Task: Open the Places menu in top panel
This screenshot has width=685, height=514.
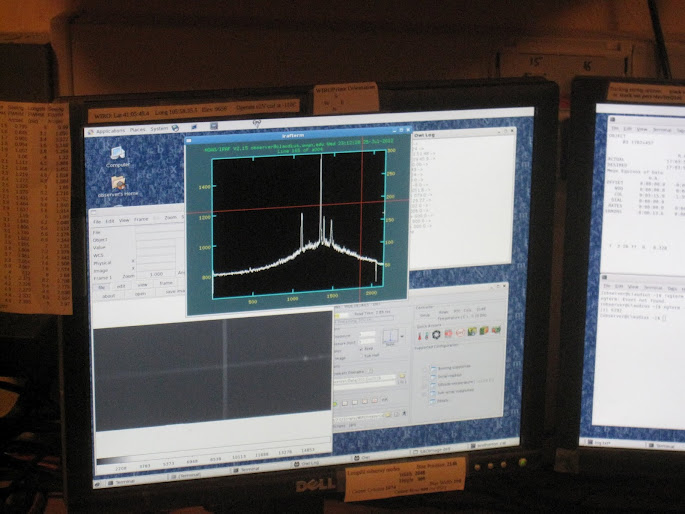Action: point(137,130)
